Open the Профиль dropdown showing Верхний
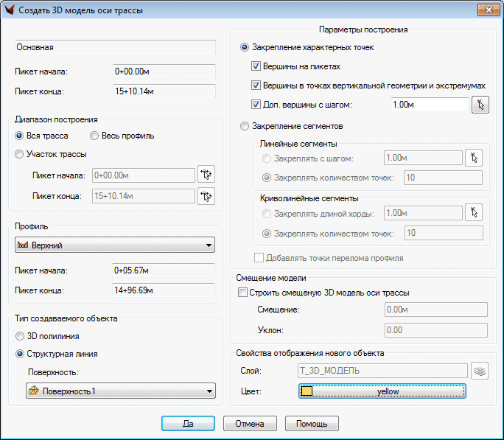The width and height of the screenshot is (504, 440). [x=115, y=245]
